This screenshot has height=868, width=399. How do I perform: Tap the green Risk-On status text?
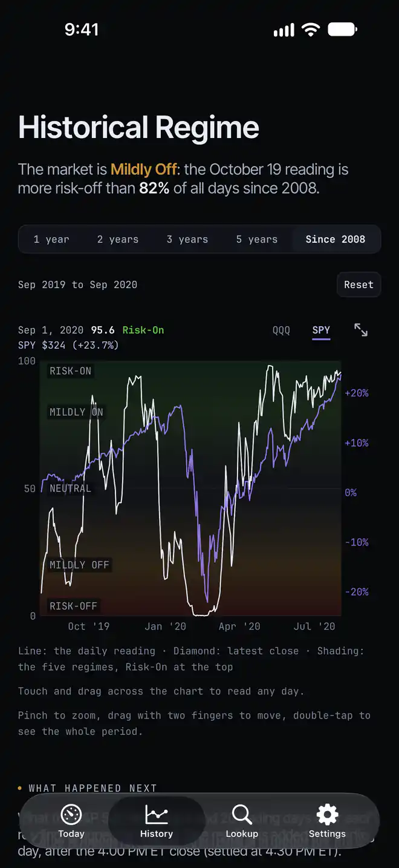coord(143,330)
